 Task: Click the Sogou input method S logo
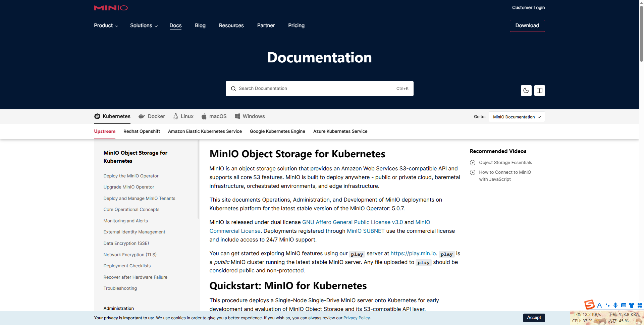point(589,305)
